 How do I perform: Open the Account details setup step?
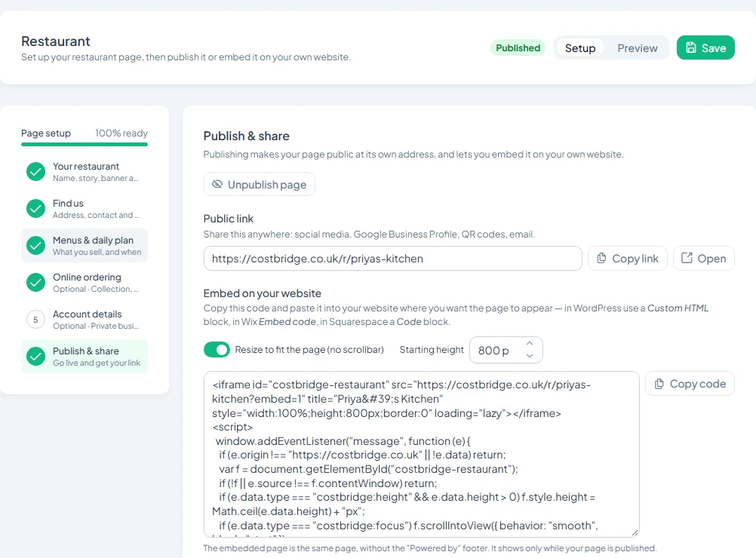click(x=85, y=320)
